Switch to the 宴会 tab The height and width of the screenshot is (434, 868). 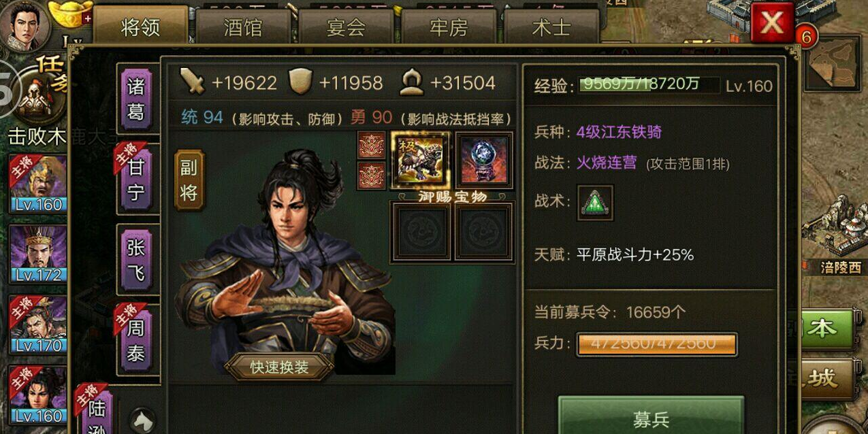[x=346, y=28]
